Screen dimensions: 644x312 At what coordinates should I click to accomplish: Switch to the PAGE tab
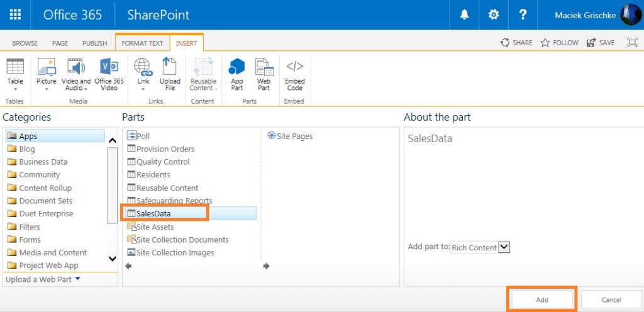[x=60, y=43]
